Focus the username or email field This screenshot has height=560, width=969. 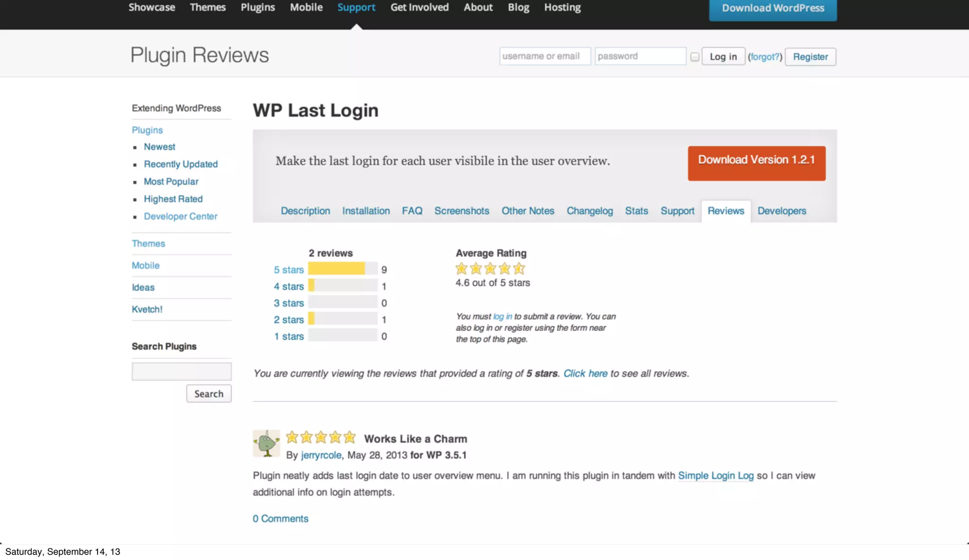[x=545, y=56]
